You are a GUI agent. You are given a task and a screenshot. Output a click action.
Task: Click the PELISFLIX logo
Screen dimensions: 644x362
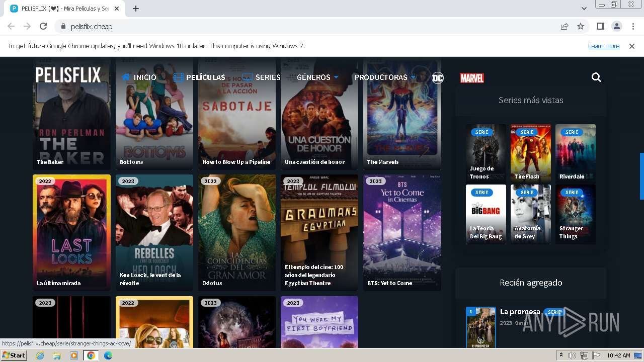tap(68, 75)
